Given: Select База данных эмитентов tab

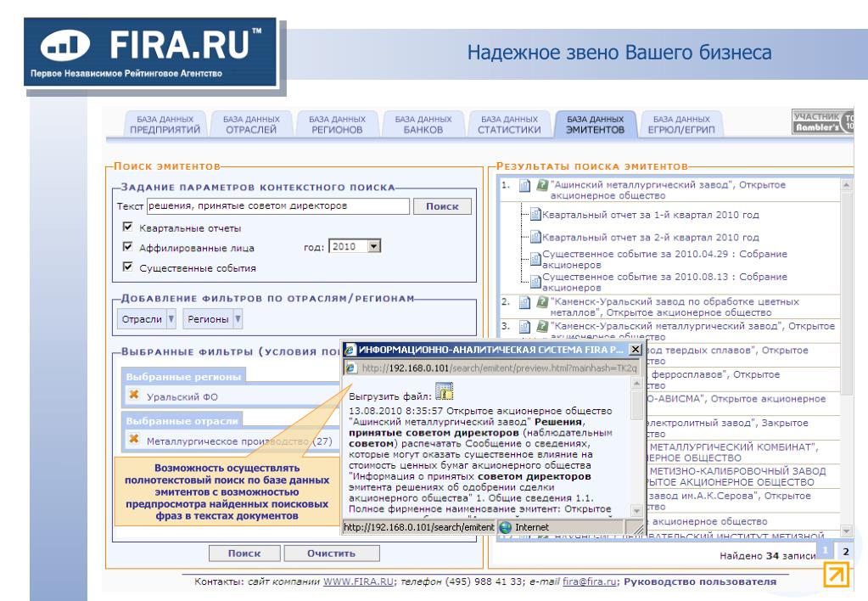Looking at the screenshot, I should coord(596,124).
